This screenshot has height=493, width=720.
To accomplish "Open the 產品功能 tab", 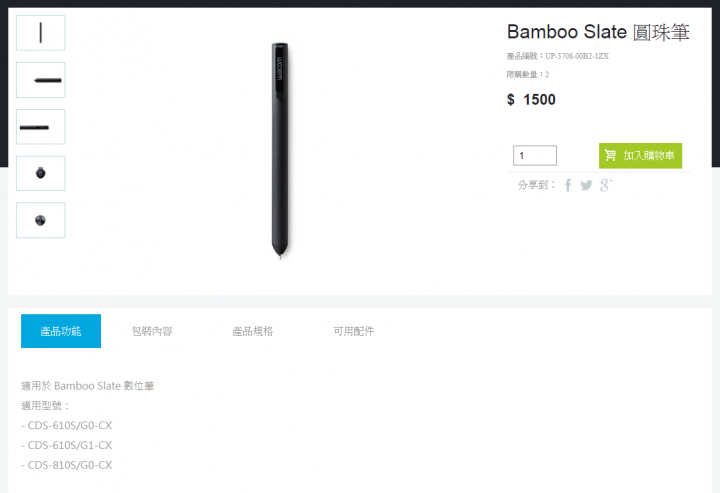I will pyautogui.click(x=61, y=331).
